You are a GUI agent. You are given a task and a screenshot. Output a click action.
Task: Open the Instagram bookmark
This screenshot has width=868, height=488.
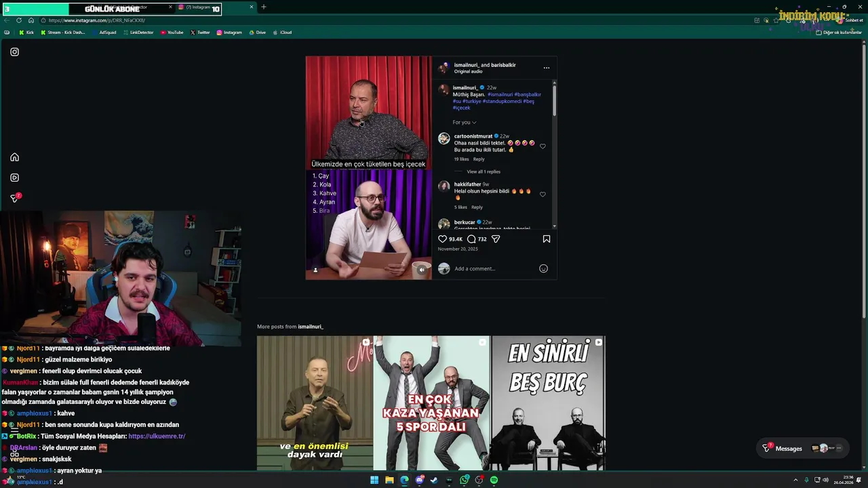pos(229,33)
